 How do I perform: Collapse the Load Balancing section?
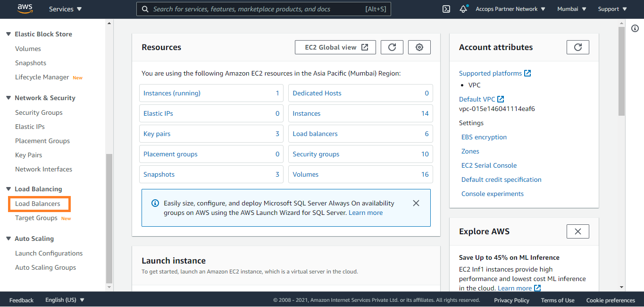8,189
